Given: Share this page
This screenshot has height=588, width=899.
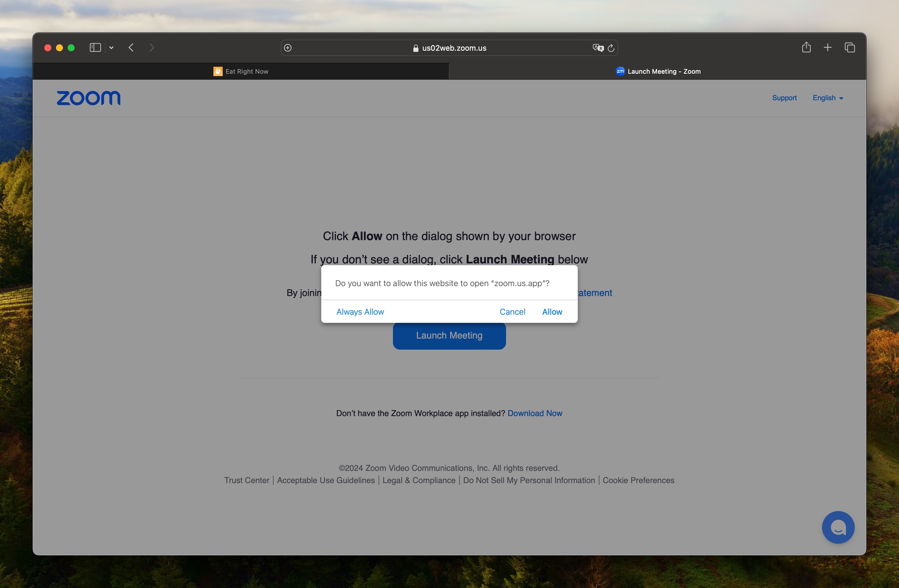Looking at the screenshot, I should pos(807,47).
